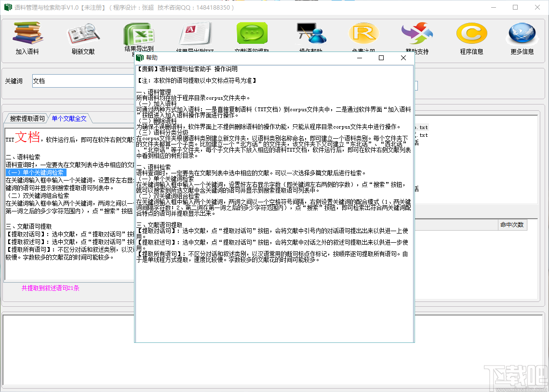Click the app icon in main title bar

pos(8,7)
